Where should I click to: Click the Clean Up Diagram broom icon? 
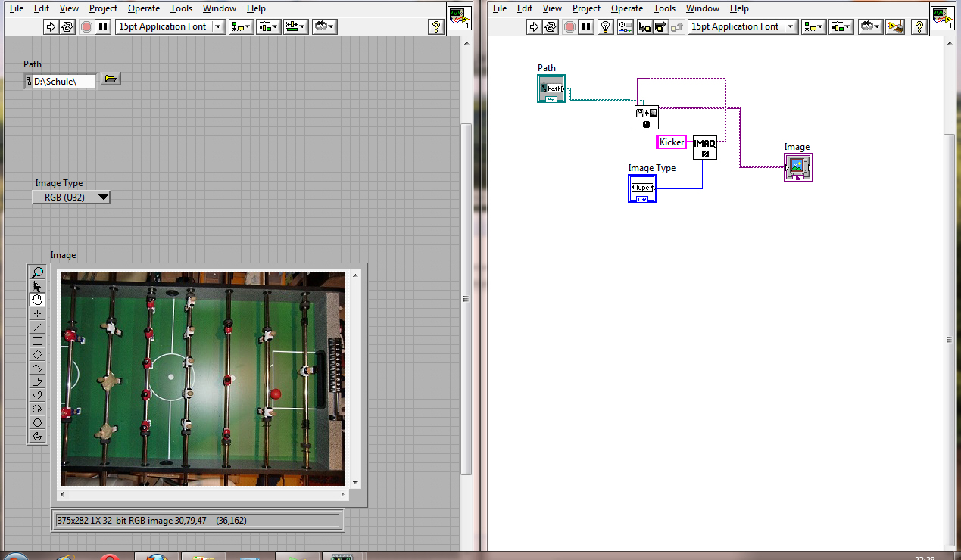tap(897, 26)
